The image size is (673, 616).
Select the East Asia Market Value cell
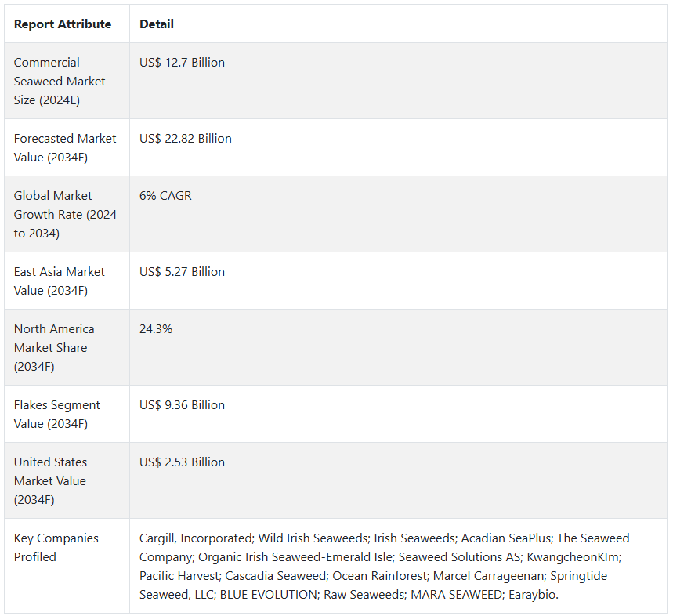(60, 281)
